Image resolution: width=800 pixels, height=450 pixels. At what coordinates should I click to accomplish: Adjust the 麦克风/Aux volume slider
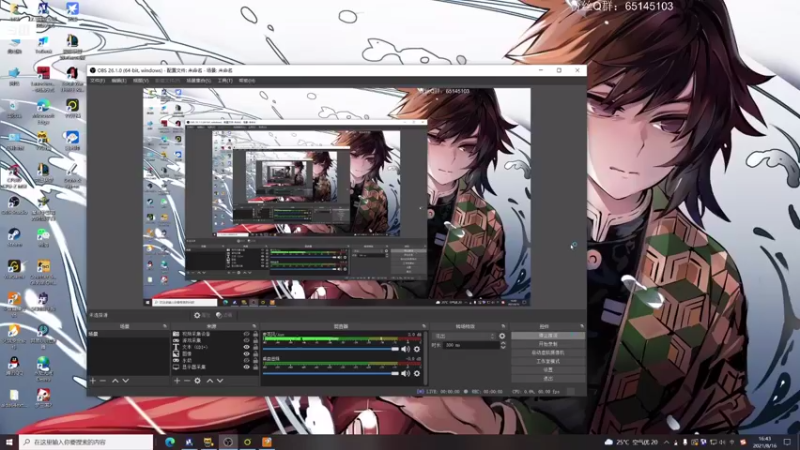tap(331, 349)
